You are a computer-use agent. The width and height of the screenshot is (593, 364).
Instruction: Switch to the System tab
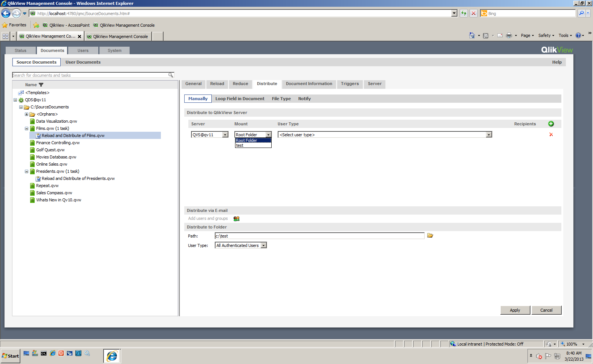pyautogui.click(x=115, y=50)
